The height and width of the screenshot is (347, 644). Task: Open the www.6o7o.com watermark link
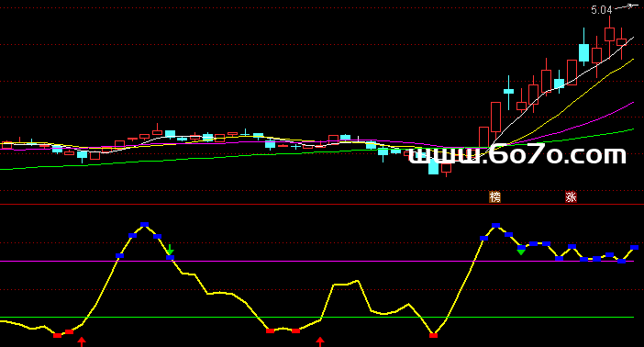point(517,155)
